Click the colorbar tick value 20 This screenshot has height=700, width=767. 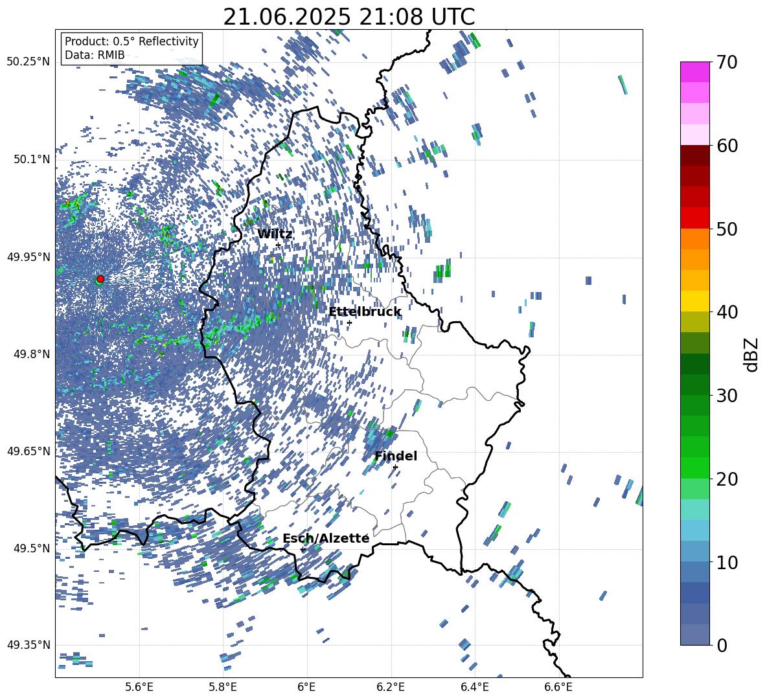tap(727, 479)
